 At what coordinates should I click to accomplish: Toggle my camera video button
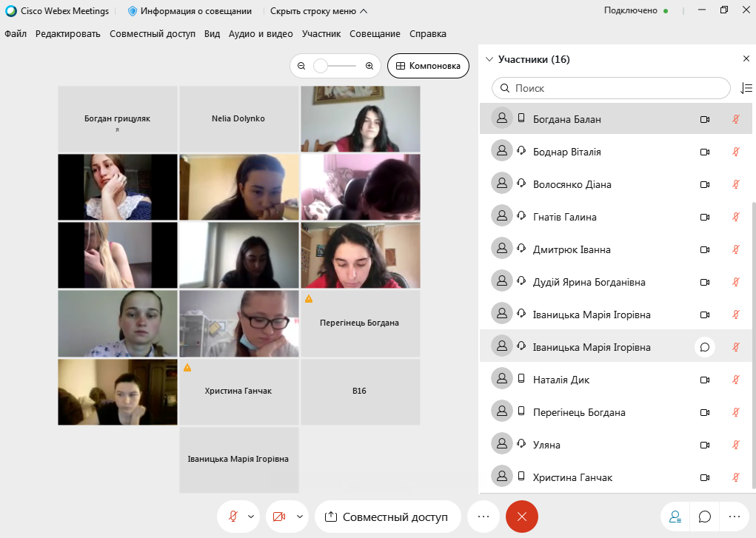click(279, 517)
